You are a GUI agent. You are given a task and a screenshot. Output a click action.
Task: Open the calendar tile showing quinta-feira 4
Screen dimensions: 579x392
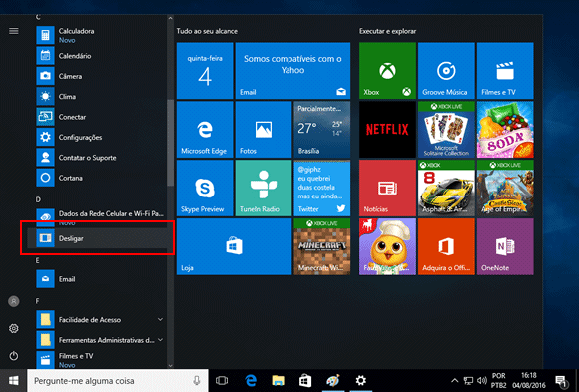click(205, 71)
